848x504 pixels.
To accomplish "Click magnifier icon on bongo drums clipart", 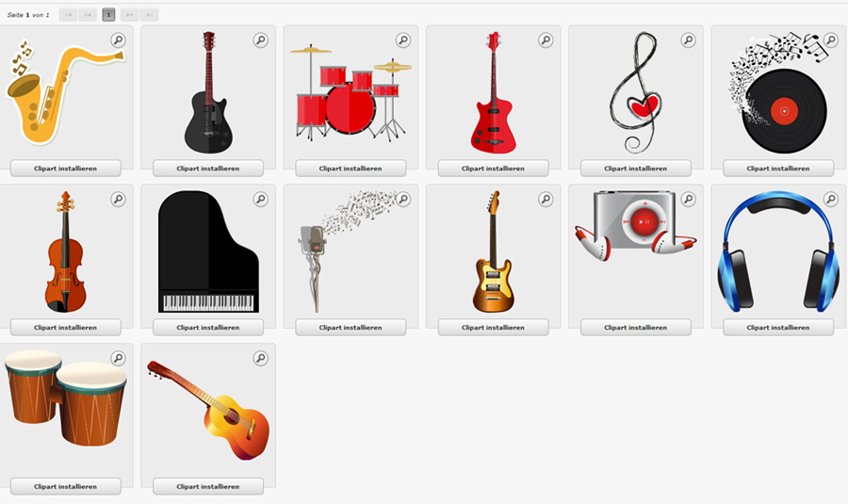I will (118, 358).
